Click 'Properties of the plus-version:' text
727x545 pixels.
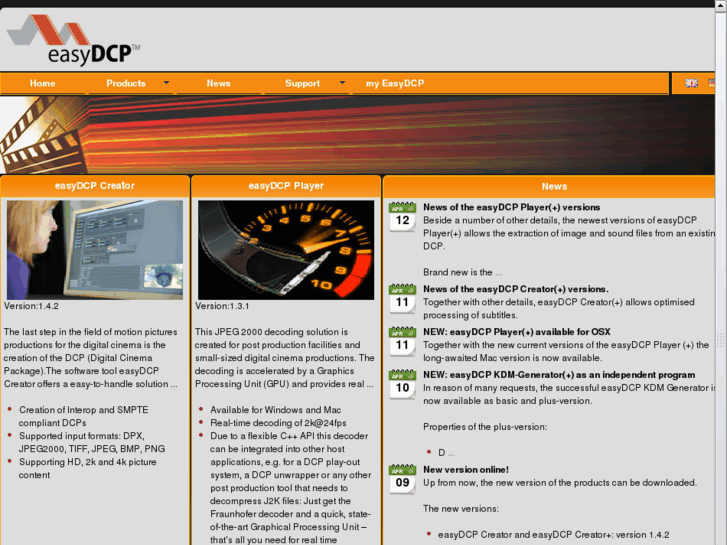(485, 427)
